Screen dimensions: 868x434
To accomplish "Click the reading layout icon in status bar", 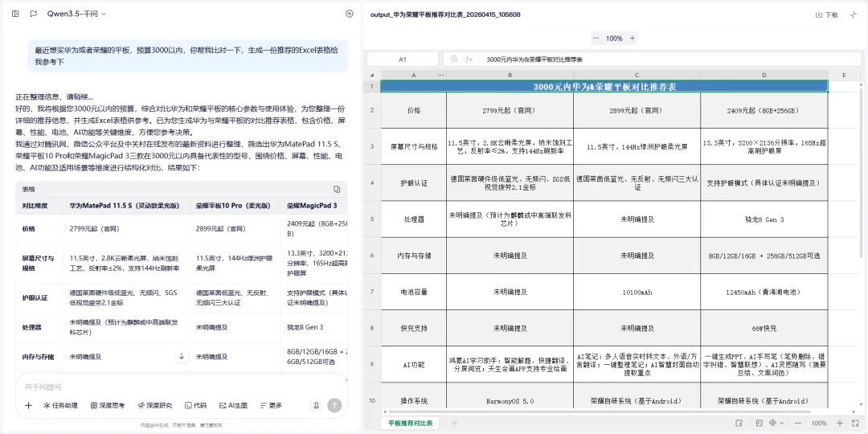I will point(739,423).
